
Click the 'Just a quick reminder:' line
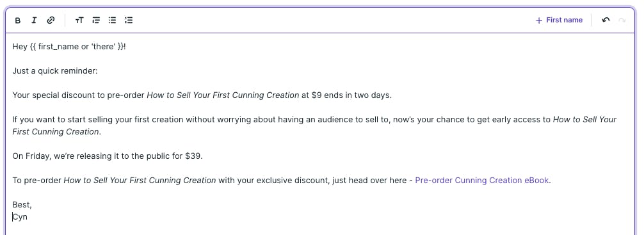55,70
